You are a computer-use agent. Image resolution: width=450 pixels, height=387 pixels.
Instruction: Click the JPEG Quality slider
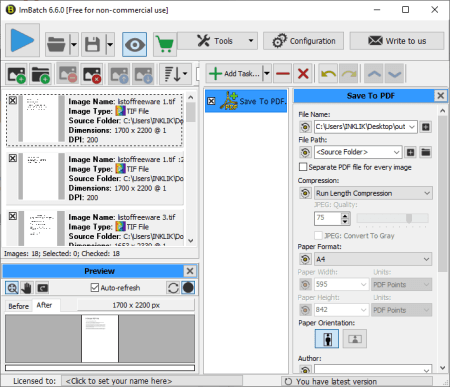(x=392, y=218)
